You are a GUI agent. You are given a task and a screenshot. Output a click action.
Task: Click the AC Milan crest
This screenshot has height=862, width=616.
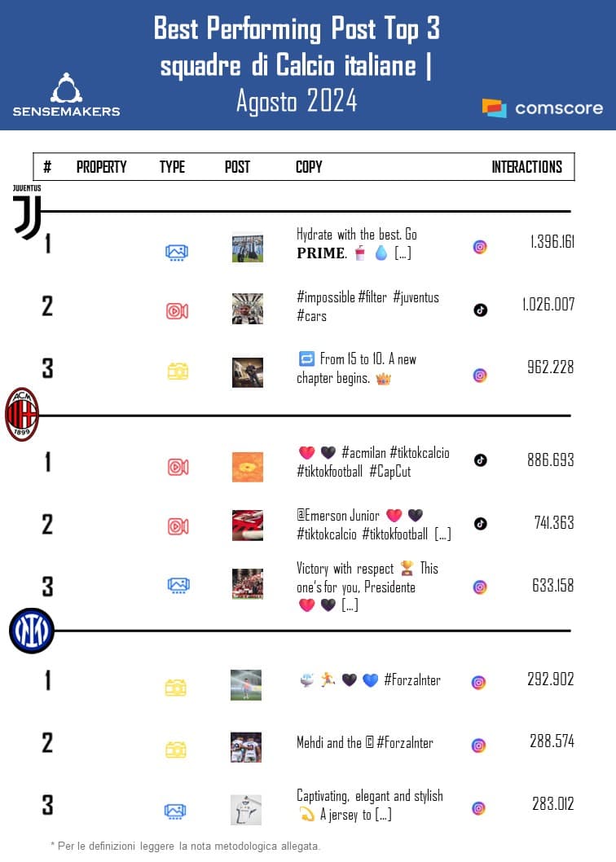(x=22, y=415)
